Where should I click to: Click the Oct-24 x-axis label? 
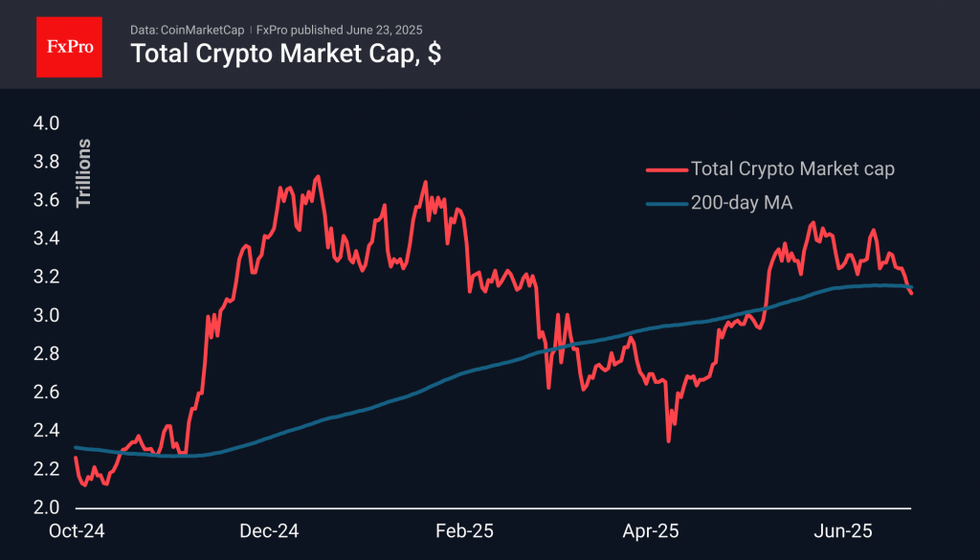pyautogui.click(x=76, y=529)
